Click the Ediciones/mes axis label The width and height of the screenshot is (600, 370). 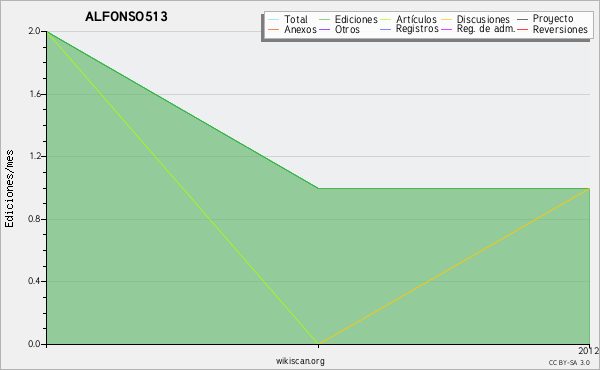[9, 189]
